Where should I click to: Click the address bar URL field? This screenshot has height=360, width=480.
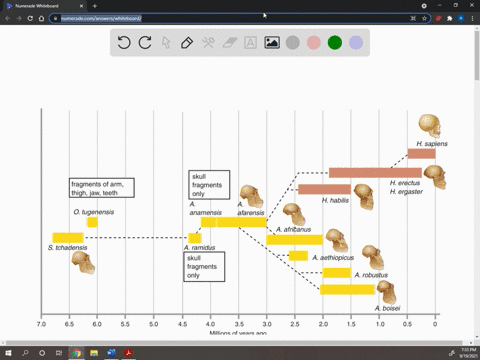233,18
